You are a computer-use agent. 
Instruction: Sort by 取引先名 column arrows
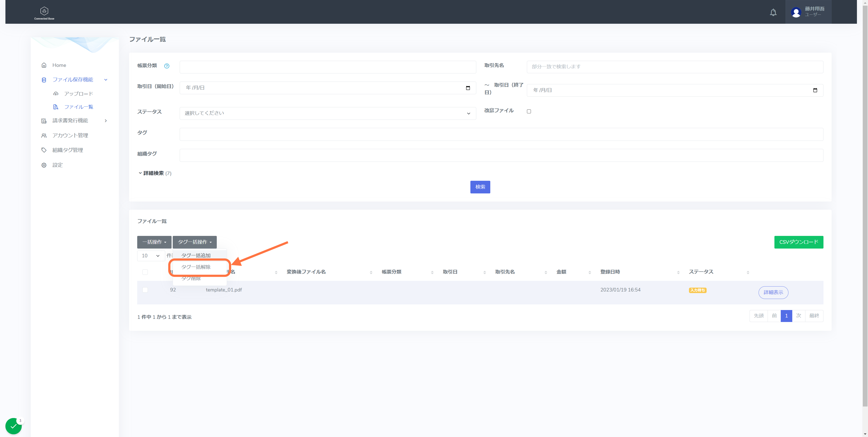pyautogui.click(x=545, y=272)
